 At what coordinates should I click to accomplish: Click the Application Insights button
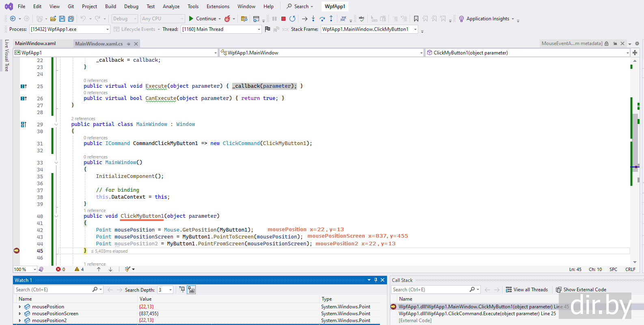click(x=487, y=19)
